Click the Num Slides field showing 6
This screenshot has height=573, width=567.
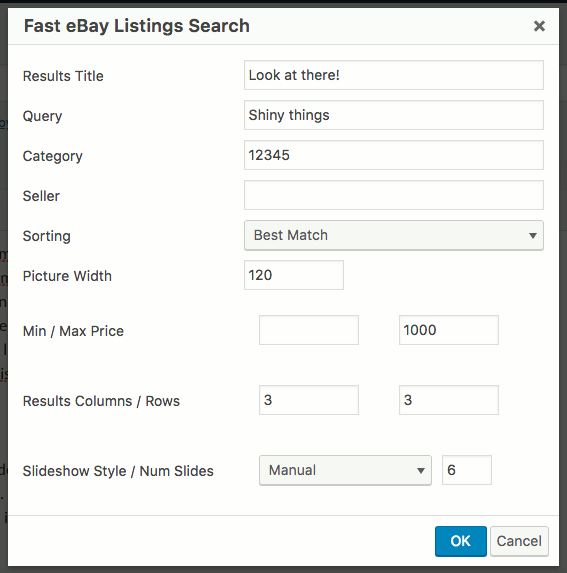467,470
